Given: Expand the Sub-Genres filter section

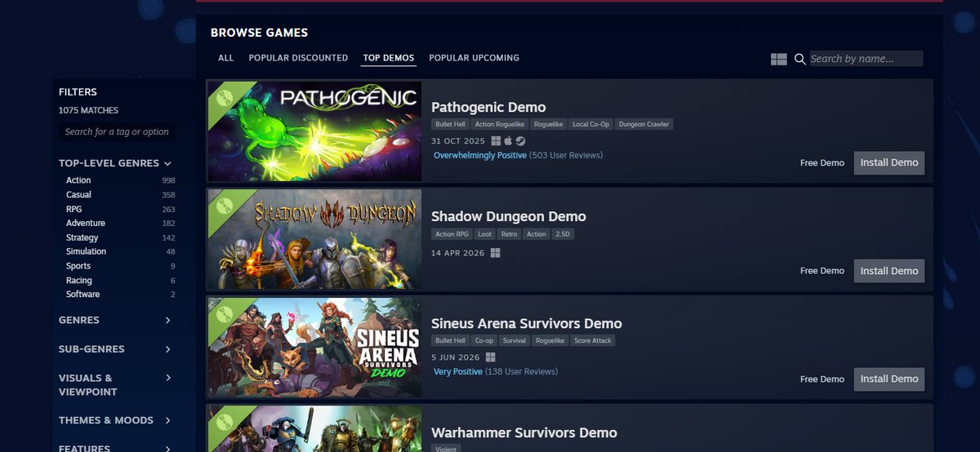Looking at the screenshot, I should pyautogui.click(x=168, y=349).
